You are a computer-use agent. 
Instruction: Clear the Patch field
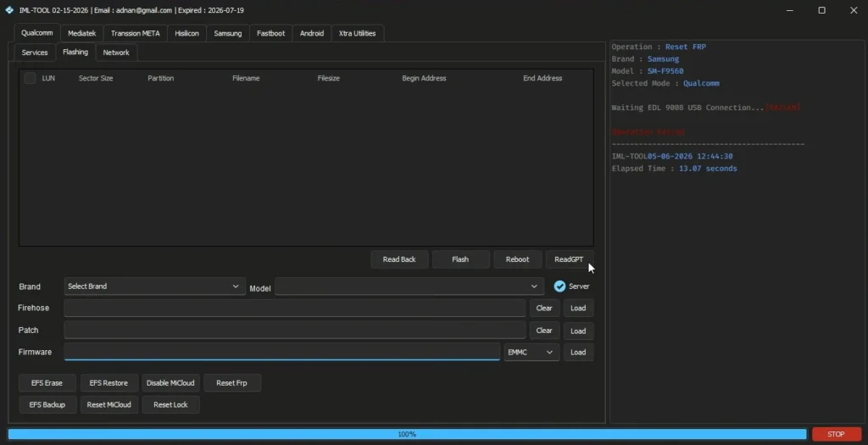tap(544, 331)
